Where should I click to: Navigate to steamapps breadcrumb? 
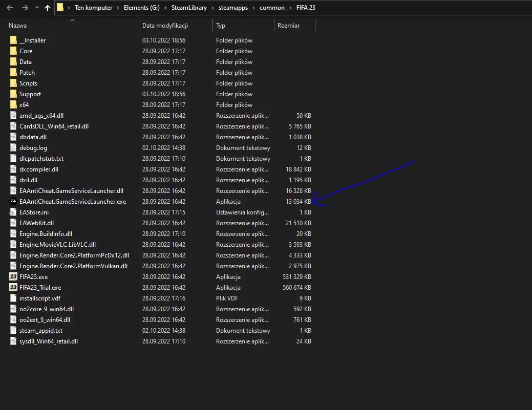[x=233, y=8]
